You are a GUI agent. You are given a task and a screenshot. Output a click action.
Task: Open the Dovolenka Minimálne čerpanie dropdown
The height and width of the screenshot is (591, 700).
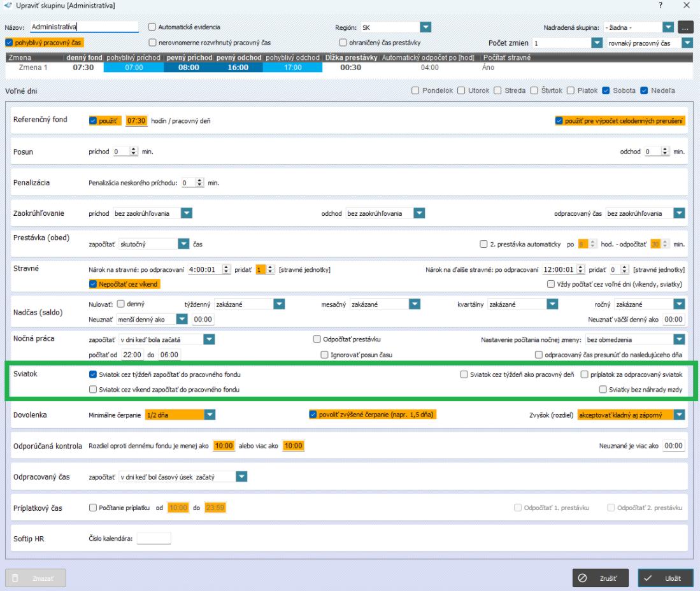click(208, 415)
